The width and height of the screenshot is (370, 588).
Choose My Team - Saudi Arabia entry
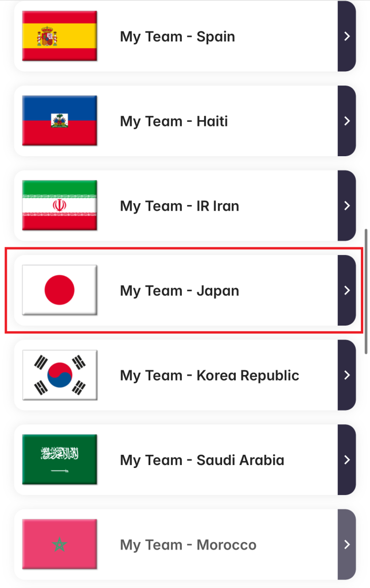(x=202, y=460)
